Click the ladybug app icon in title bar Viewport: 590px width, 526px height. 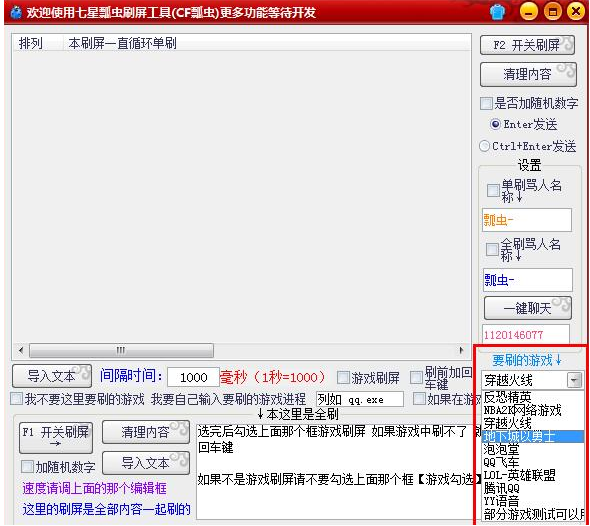tap(16, 12)
